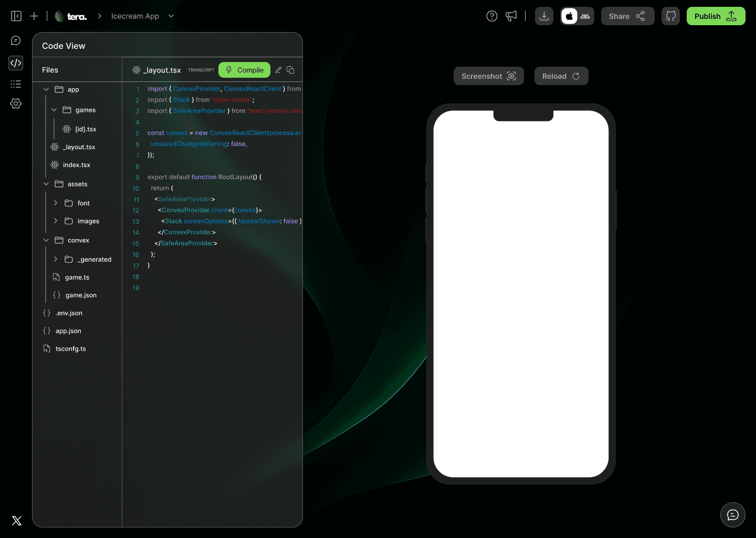This screenshot has height=538, width=756.
Task: Open app.json file
Action: click(x=62, y=331)
